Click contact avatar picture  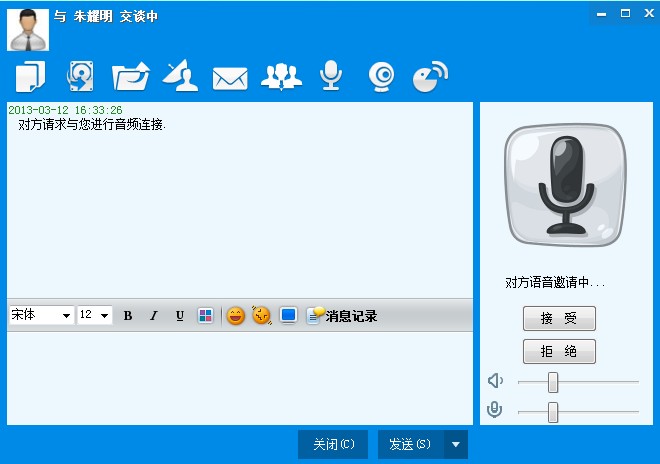pyautogui.click(x=28, y=30)
